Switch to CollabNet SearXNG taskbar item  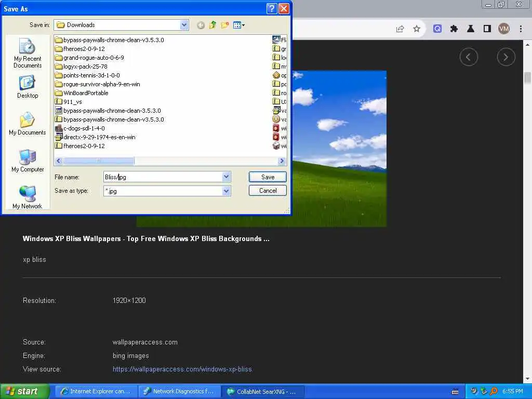click(x=262, y=392)
